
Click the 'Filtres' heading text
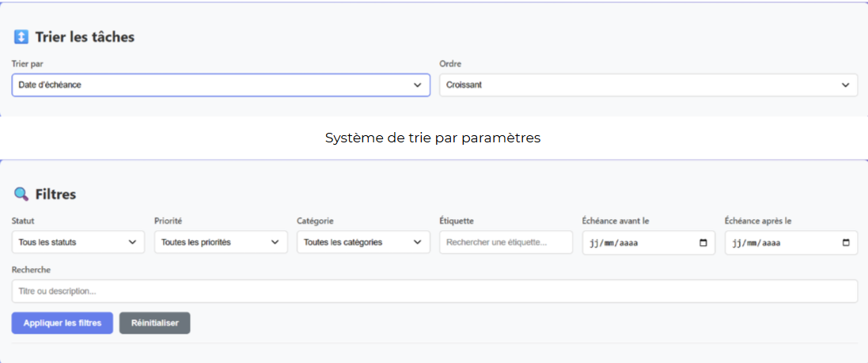pos(55,195)
